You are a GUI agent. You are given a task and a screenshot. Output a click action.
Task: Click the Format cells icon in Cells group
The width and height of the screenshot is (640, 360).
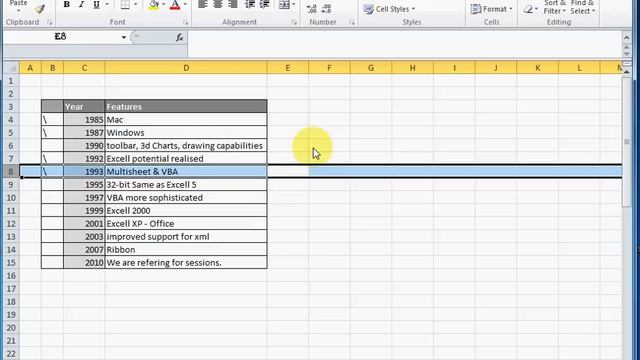tap(476, 9)
